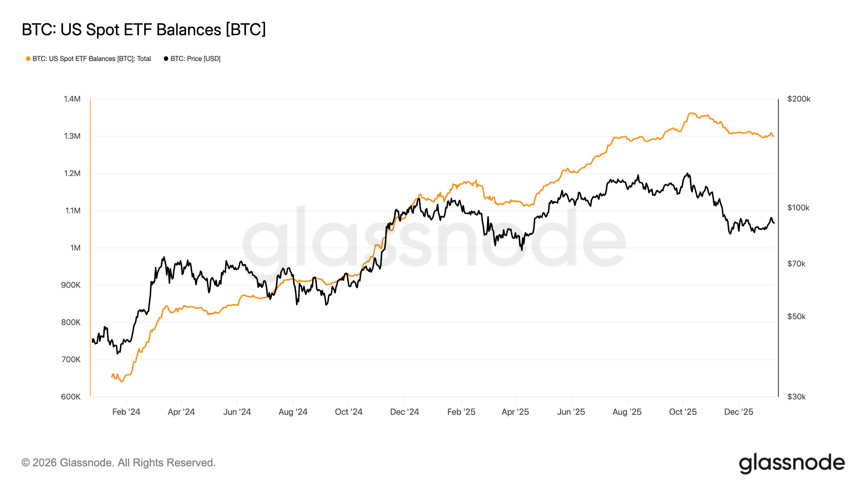Select the 'Dec '24' x-axis date label

404,412
